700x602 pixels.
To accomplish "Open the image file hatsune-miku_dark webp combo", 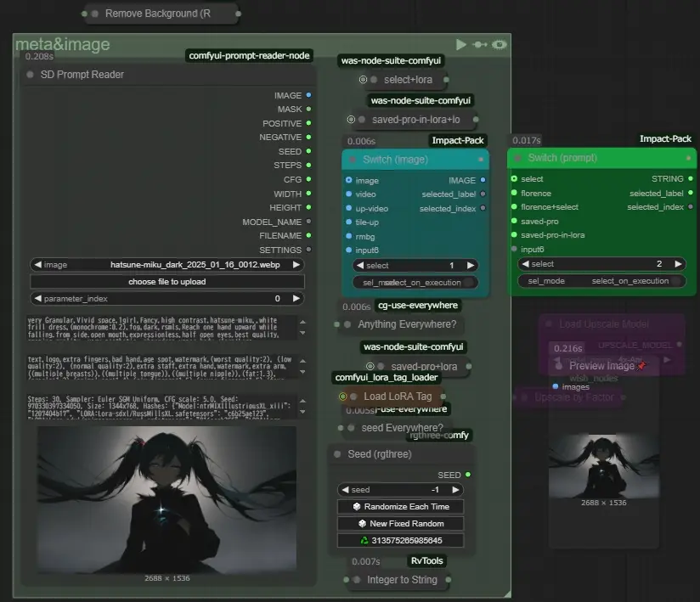I will [167, 265].
